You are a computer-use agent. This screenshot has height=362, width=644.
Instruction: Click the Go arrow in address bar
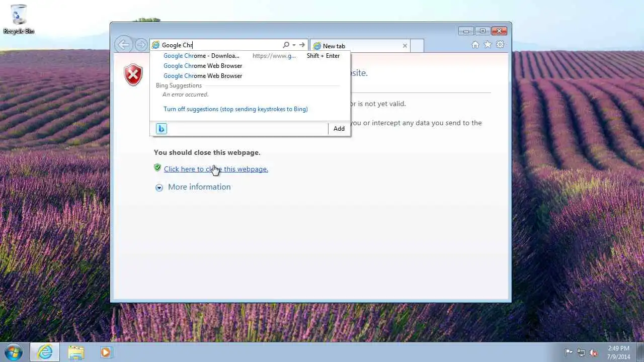pos(302,45)
